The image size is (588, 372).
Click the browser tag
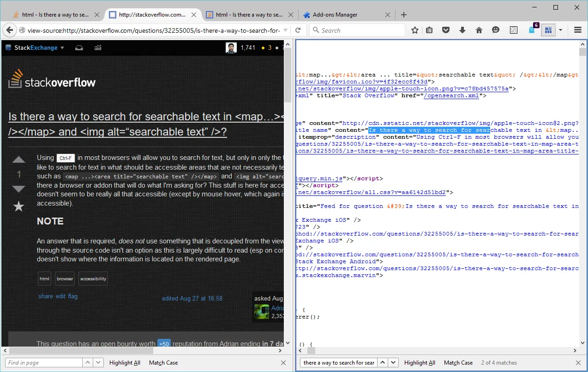pos(65,278)
